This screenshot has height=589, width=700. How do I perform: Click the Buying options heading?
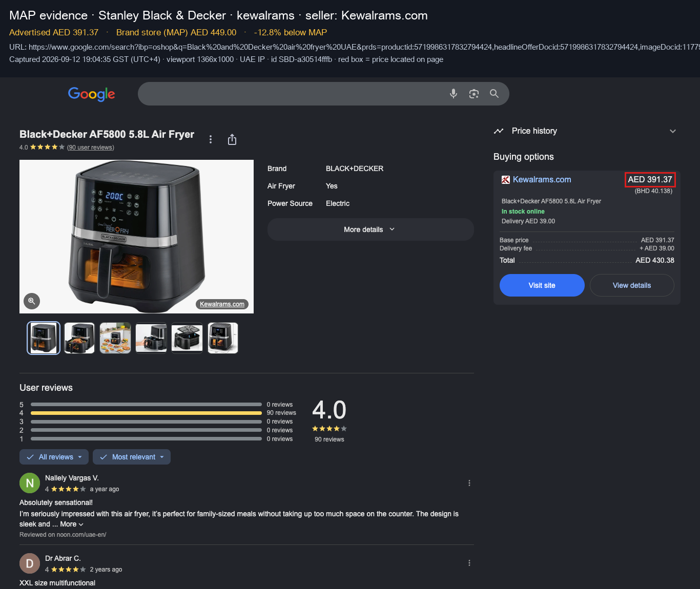(524, 157)
